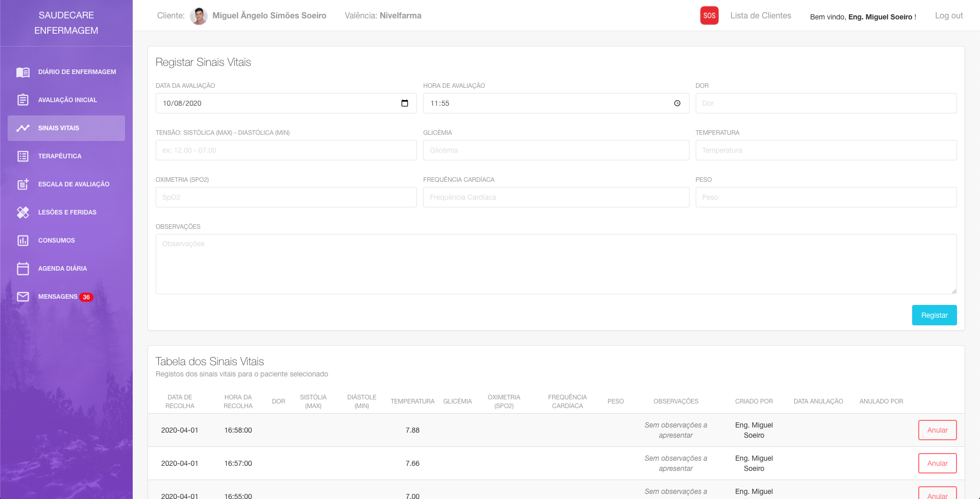Image resolution: width=980 pixels, height=499 pixels.
Task: Open the date picker calendar icon
Action: [405, 103]
